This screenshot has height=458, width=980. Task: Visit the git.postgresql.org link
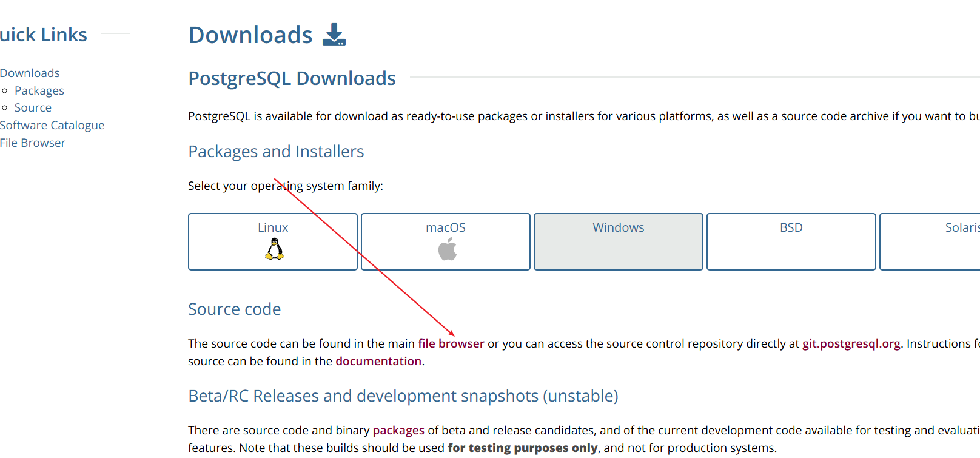tap(851, 343)
